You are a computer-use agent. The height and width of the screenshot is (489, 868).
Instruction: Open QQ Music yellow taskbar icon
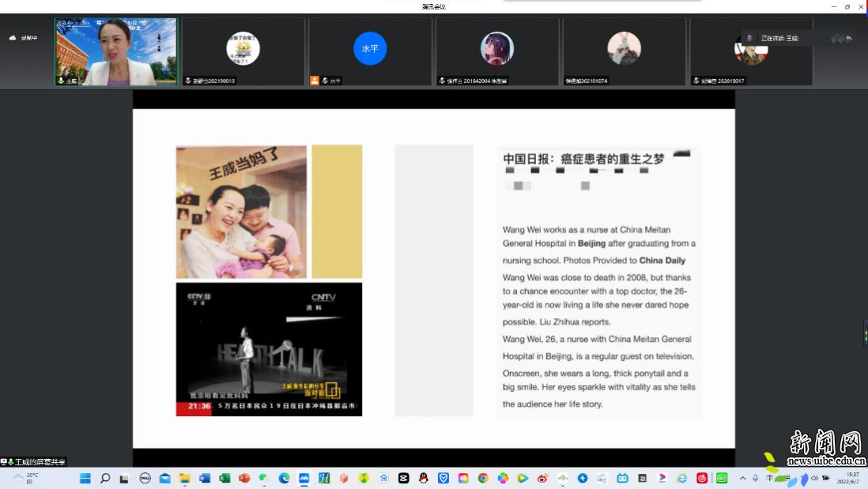[364, 479]
